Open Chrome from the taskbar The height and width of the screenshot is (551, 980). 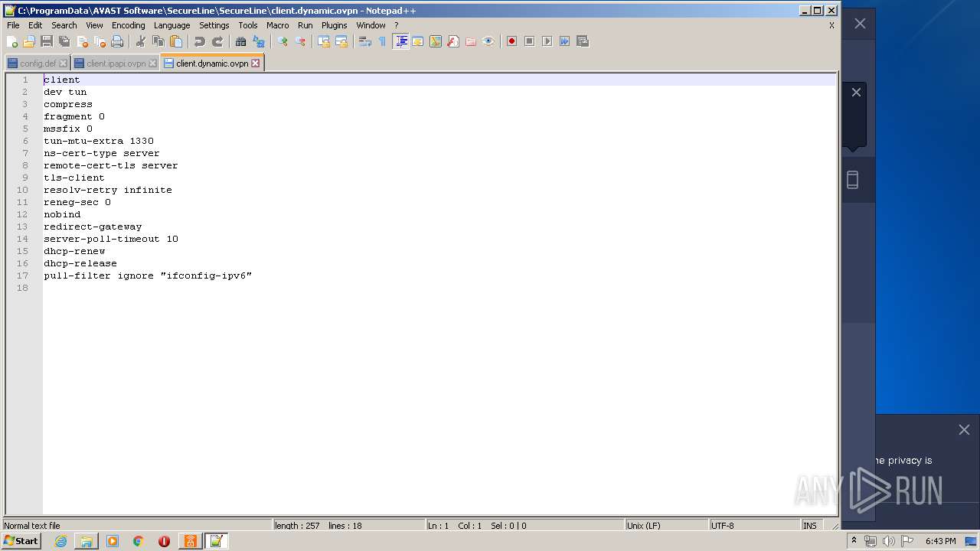pos(138,541)
